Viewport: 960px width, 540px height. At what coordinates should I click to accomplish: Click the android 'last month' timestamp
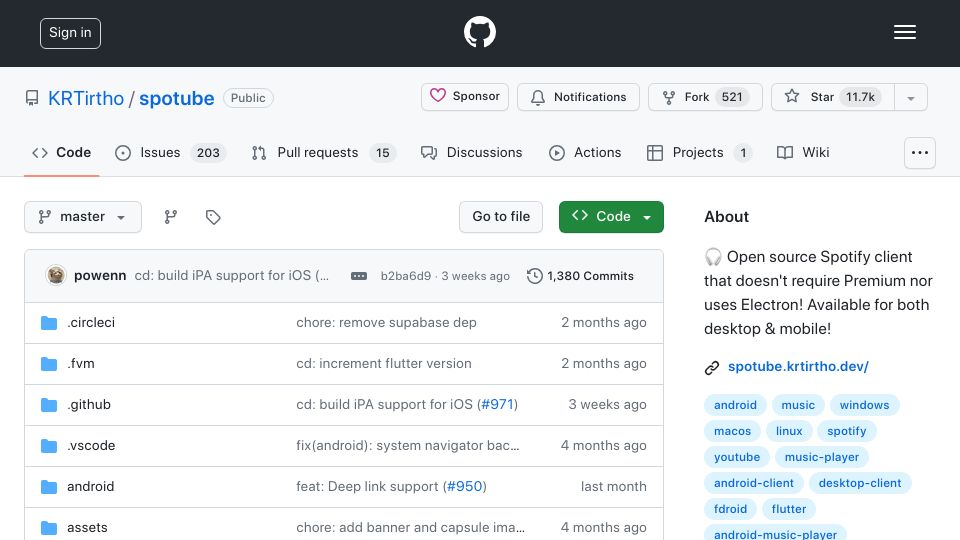point(613,487)
